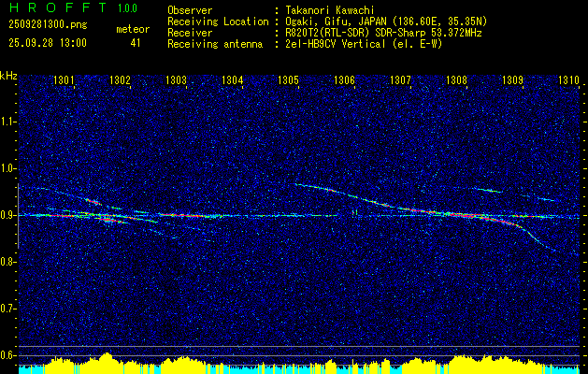Click the 0.6 kHz axis label

point(7,355)
